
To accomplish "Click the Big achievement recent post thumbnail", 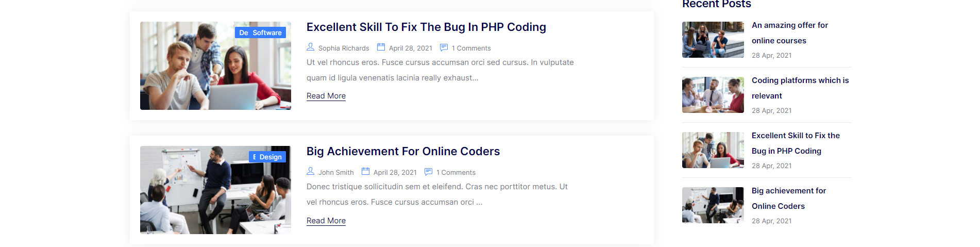I will (713, 205).
